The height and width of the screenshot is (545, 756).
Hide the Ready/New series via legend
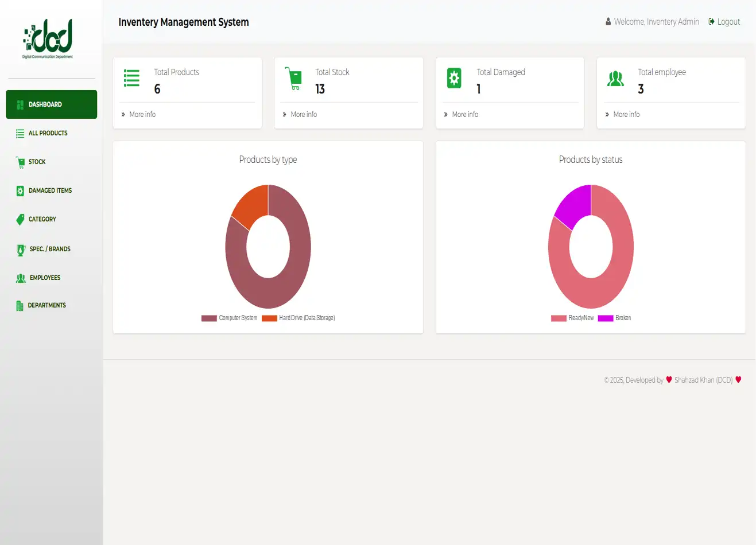click(573, 318)
